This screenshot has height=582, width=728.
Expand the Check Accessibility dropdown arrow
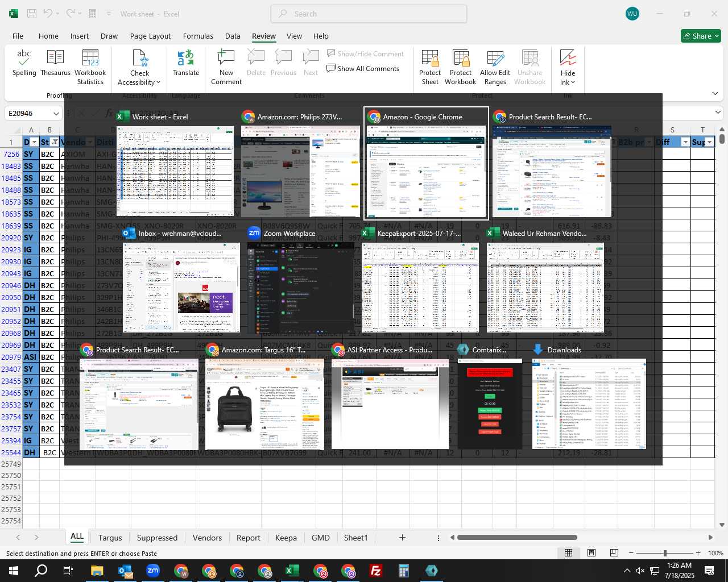pyautogui.click(x=158, y=82)
